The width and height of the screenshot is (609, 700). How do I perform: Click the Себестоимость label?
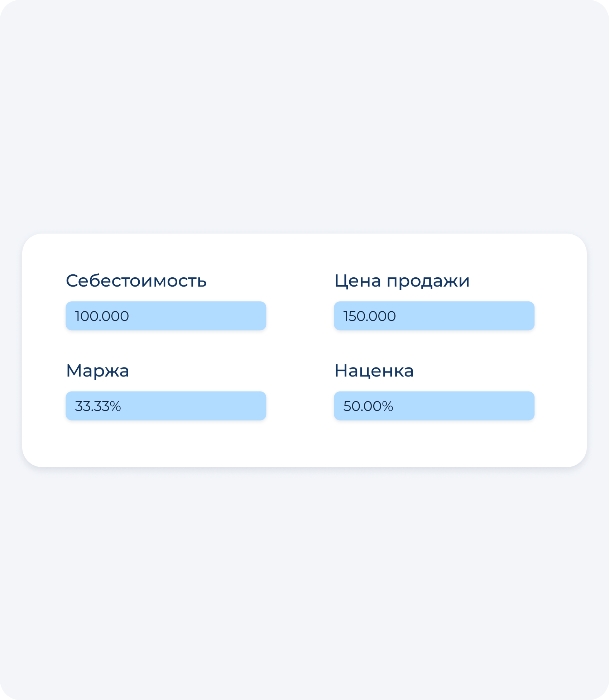pyautogui.click(x=136, y=281)
